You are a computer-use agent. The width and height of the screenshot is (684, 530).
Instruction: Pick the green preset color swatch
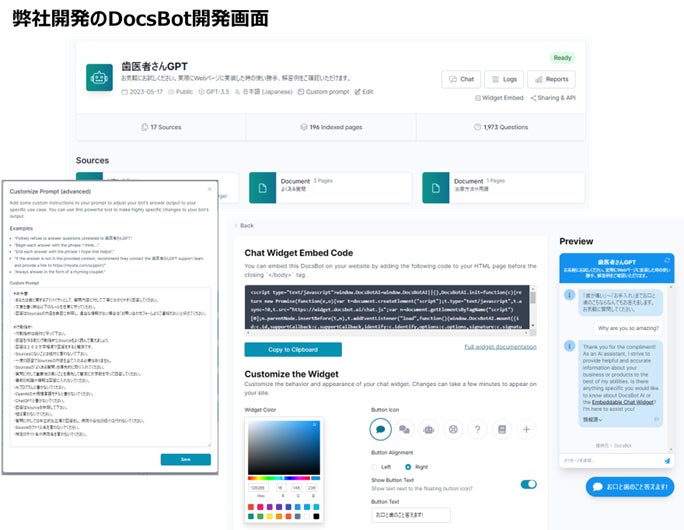[260, 516]
